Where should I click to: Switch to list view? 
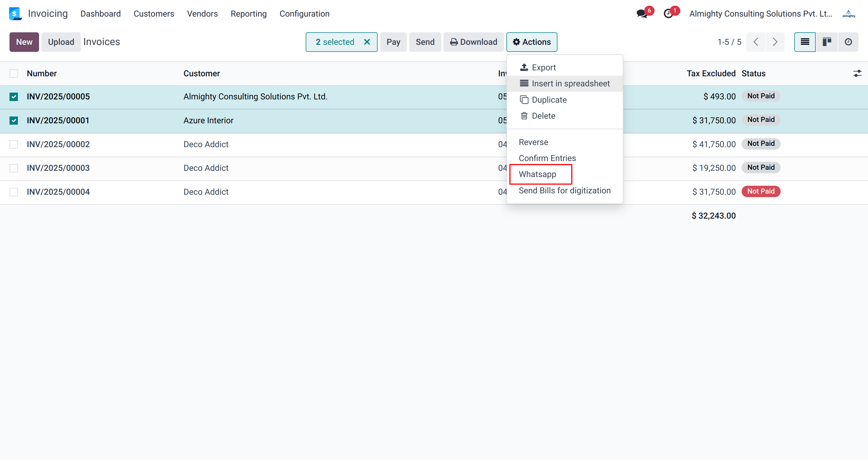pyautogui.click(x=805, y=42)
